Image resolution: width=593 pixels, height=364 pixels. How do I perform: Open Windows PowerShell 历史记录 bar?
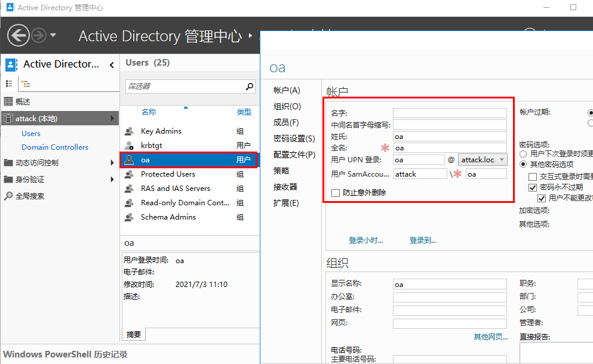[x=65, y=354]
